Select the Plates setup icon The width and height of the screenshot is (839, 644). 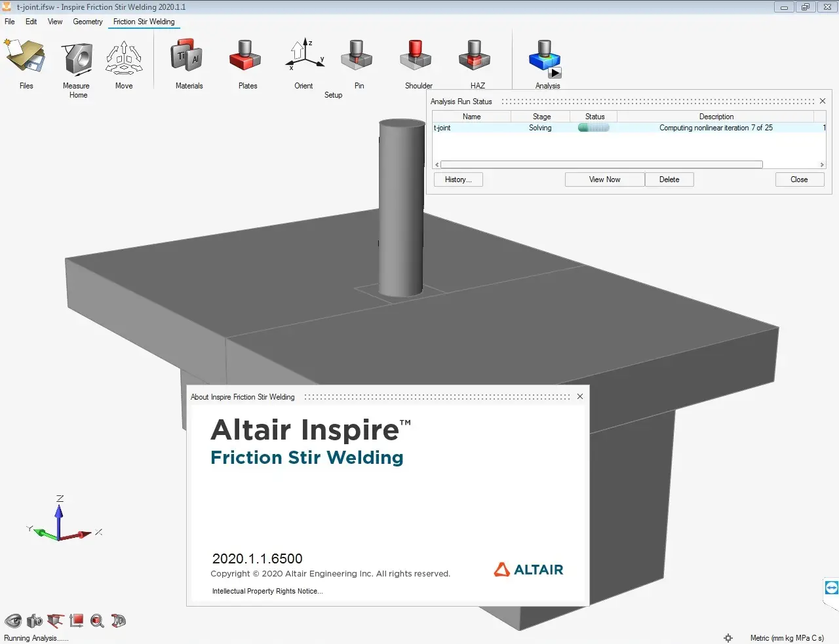click(246, 56)
